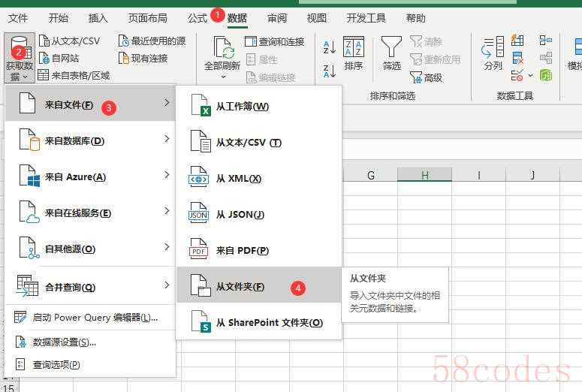
Task: Switch to the 公式 (Formulas) ribbon tab
Action: (x=198, y=18)
